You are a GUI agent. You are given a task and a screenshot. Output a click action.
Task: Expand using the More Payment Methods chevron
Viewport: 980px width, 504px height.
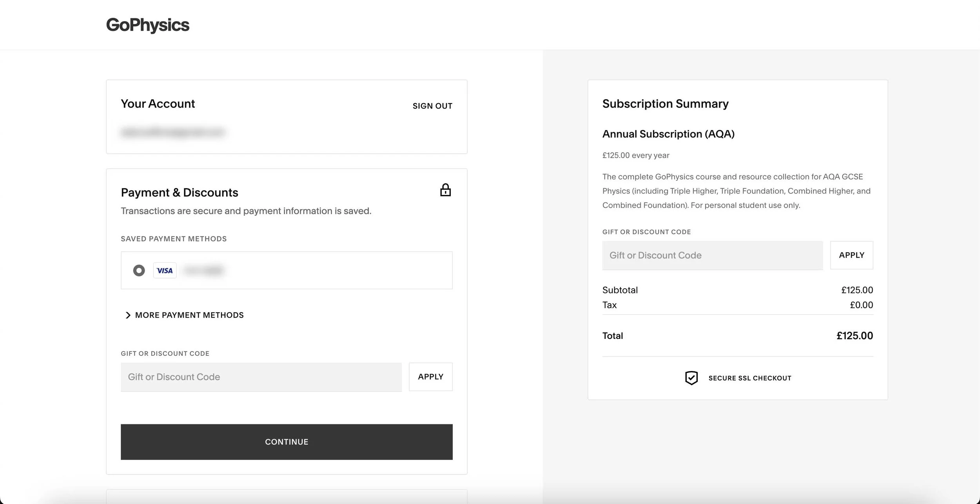coord(128,315)
